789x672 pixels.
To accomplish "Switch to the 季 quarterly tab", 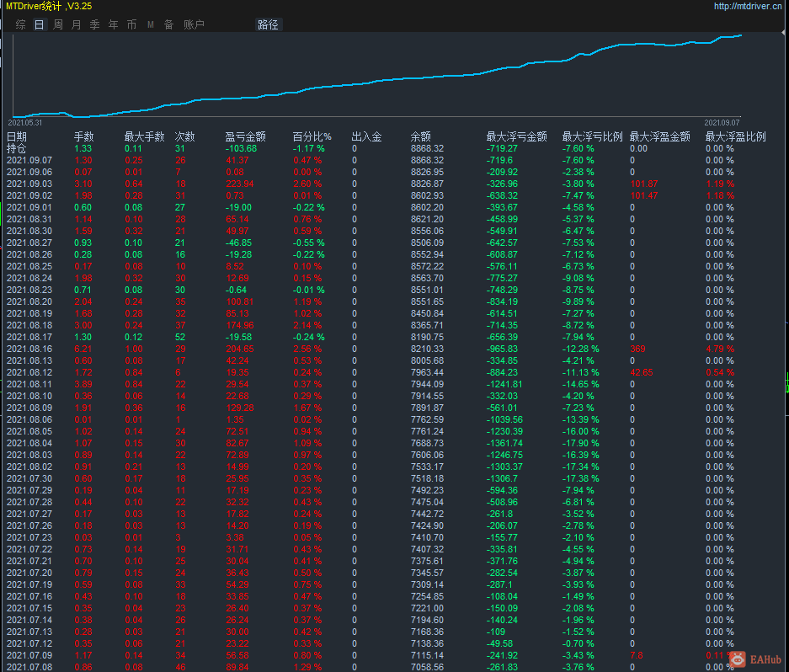I will tap(94, 24).
